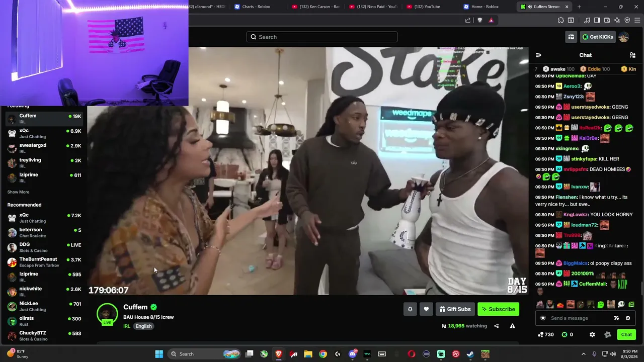Open the IRL category link
The image size is (644, 362).
tap(127, 326)
